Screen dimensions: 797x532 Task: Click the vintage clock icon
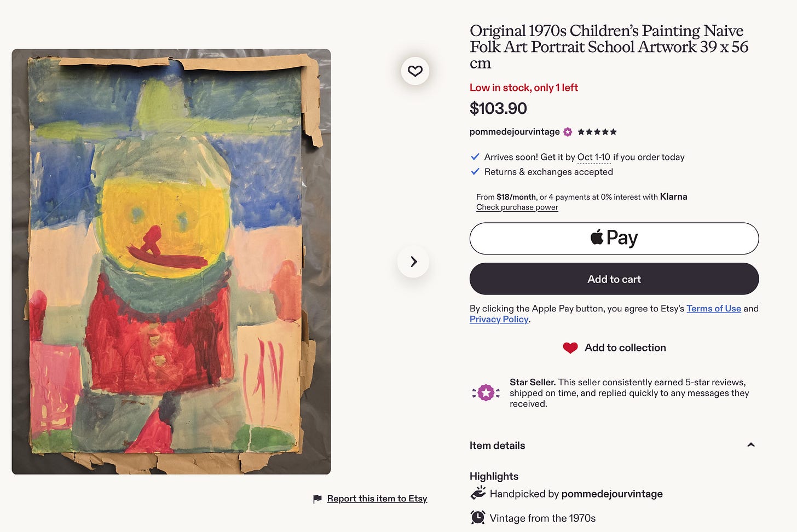click(478, 517)
